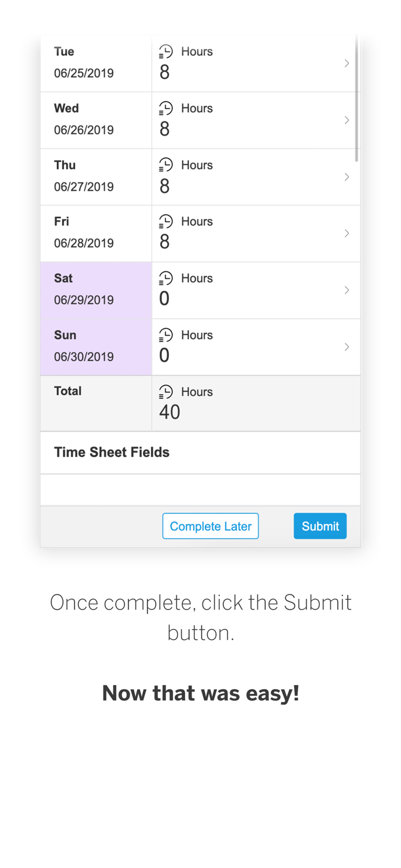Edit the hours value for Thursday

click(164, 186)
